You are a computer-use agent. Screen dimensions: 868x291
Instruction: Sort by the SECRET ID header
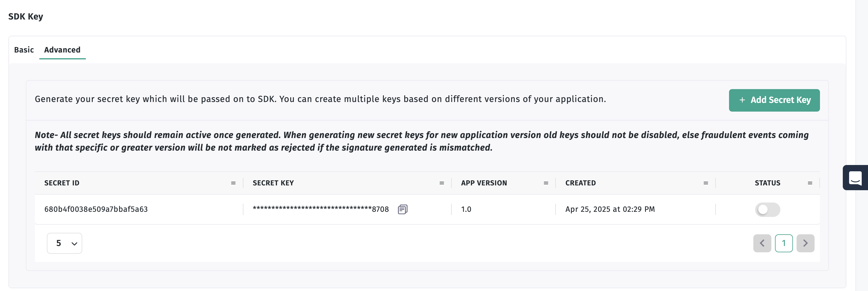(62, 183)
